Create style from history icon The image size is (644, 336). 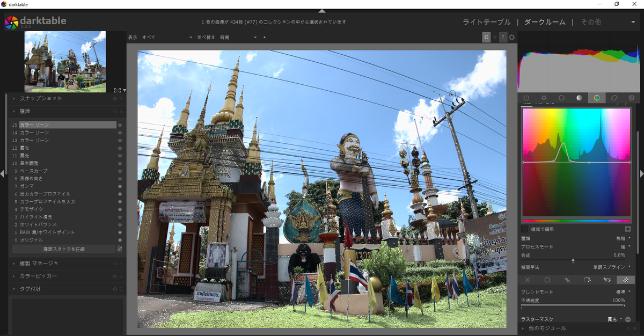120,249
